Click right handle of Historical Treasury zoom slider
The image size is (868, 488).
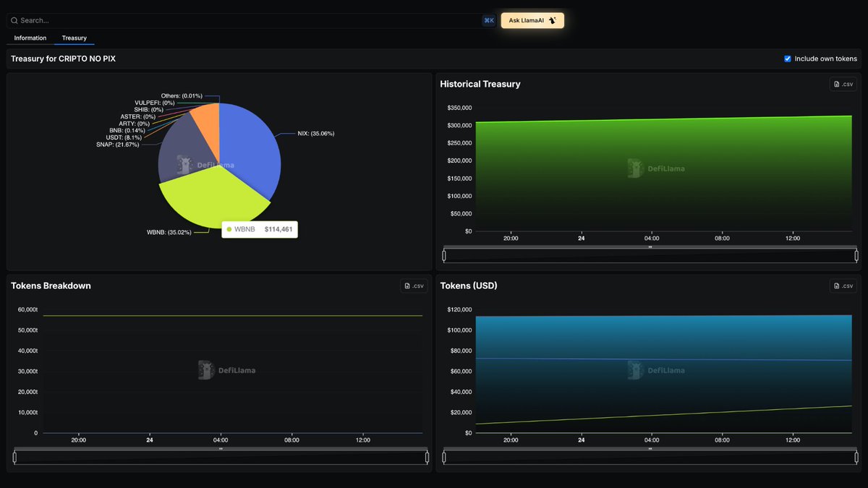coord(856,255)
